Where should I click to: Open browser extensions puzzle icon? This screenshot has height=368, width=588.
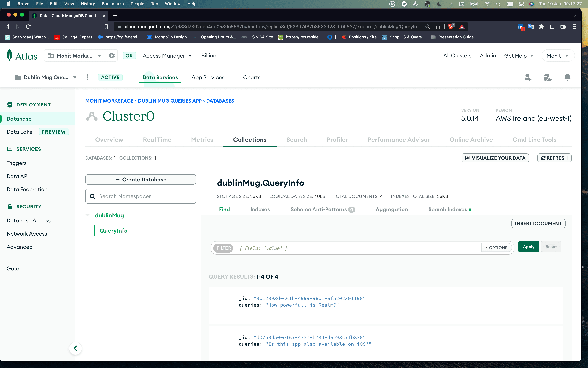coord(541,26)
